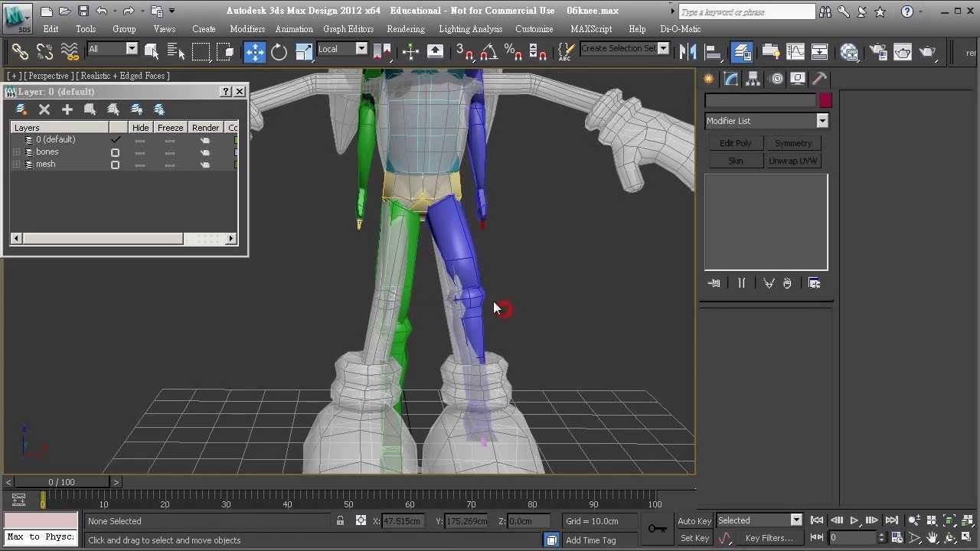The width and height of the screenshot is (980, 551).
Task: Make bones the current layer checkbox
Action: click(x=115, y=152)
